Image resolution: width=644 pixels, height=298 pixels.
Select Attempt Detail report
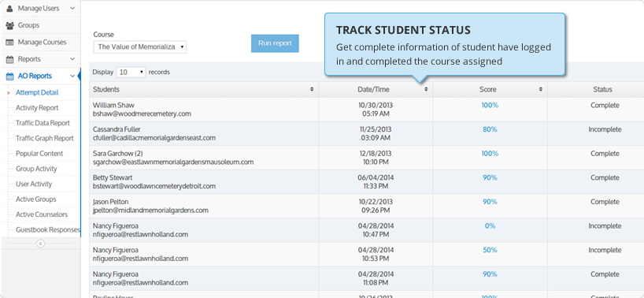(37, 92)
